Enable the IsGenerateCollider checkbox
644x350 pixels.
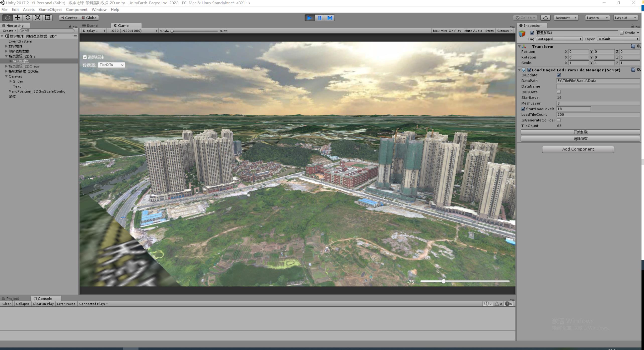coord(559,120)
